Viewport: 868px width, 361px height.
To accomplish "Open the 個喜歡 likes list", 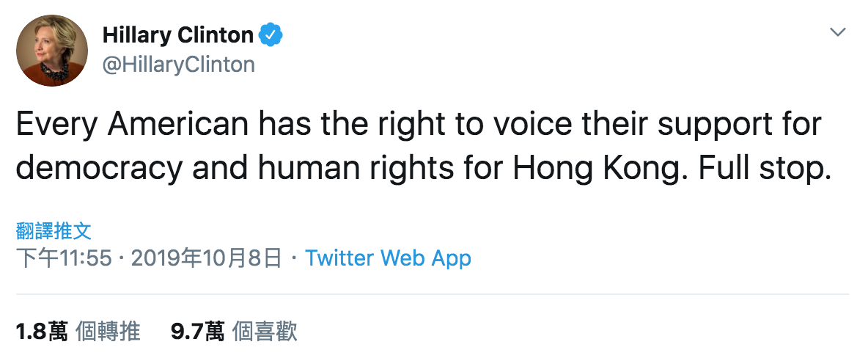I will pos(265,332).
